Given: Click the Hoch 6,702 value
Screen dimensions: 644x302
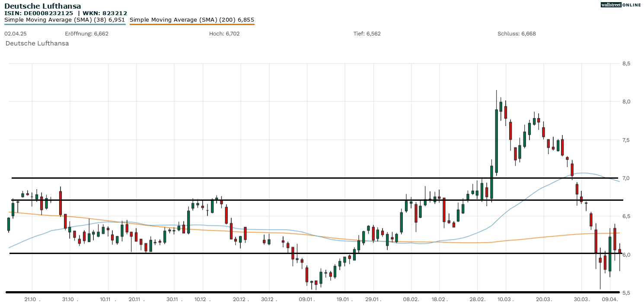Looking at the screenshot, I should [224, 33].
